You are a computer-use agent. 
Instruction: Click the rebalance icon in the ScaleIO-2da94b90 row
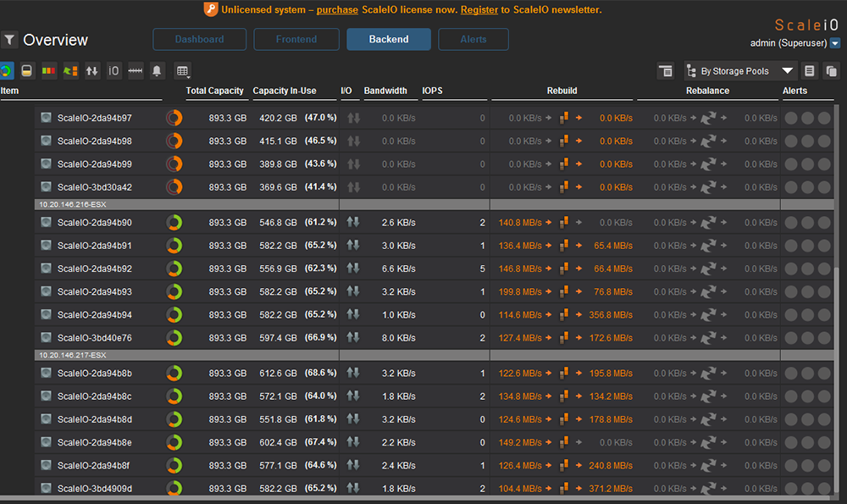point(708,223)
